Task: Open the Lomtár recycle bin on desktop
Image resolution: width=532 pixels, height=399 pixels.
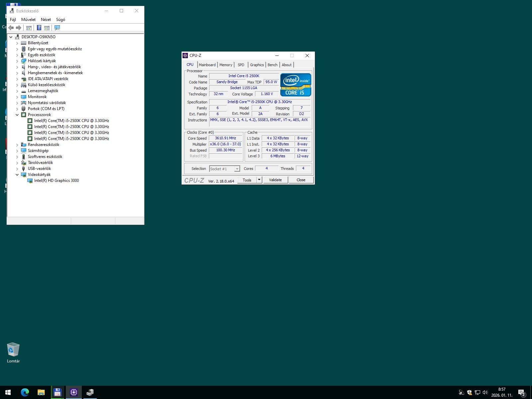Action: point(13,353)
